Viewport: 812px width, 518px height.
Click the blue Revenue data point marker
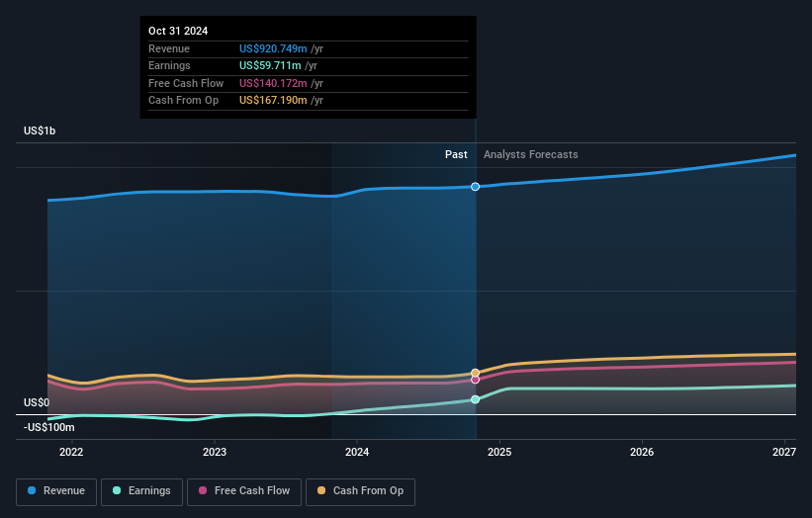[x=475, y=186]
